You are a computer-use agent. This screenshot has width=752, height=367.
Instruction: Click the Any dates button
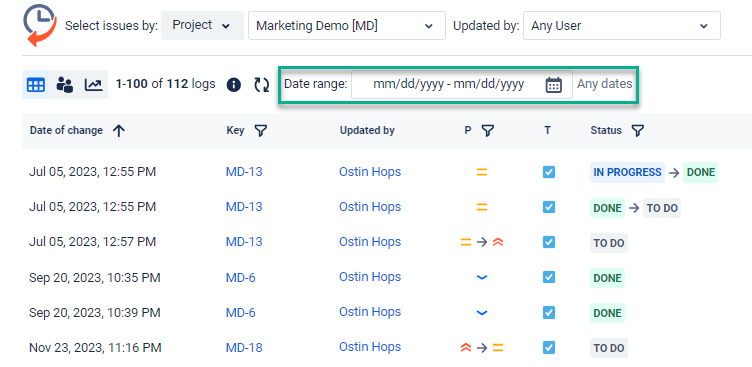tap(604, 84)
